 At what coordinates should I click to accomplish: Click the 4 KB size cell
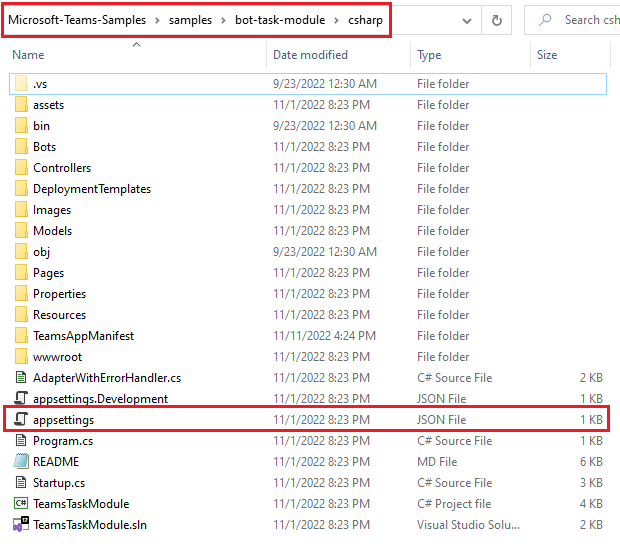591,504
